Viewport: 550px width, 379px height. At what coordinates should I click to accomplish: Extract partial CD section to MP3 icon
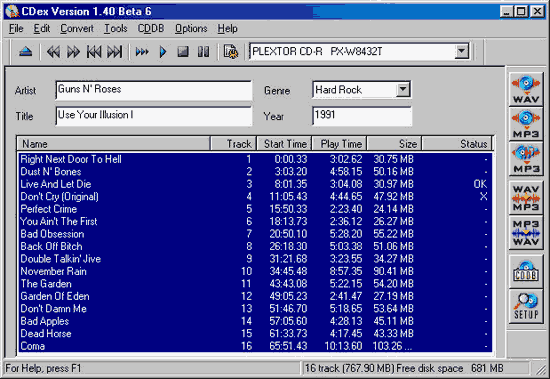point(526,159)
